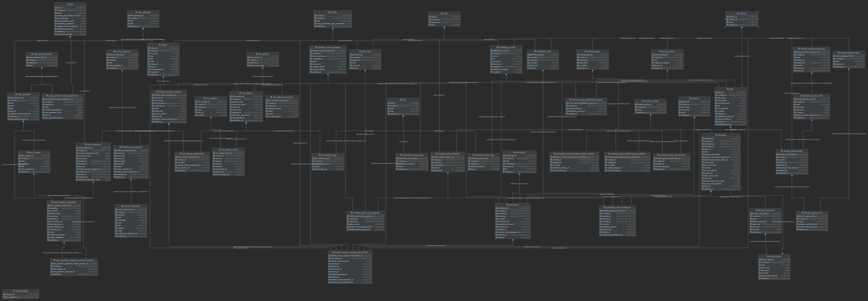The width and height of the screenshot is (868, 301).
Task: Select the student_lesson_session_time_hourly table header
Action: pos(350,253)
